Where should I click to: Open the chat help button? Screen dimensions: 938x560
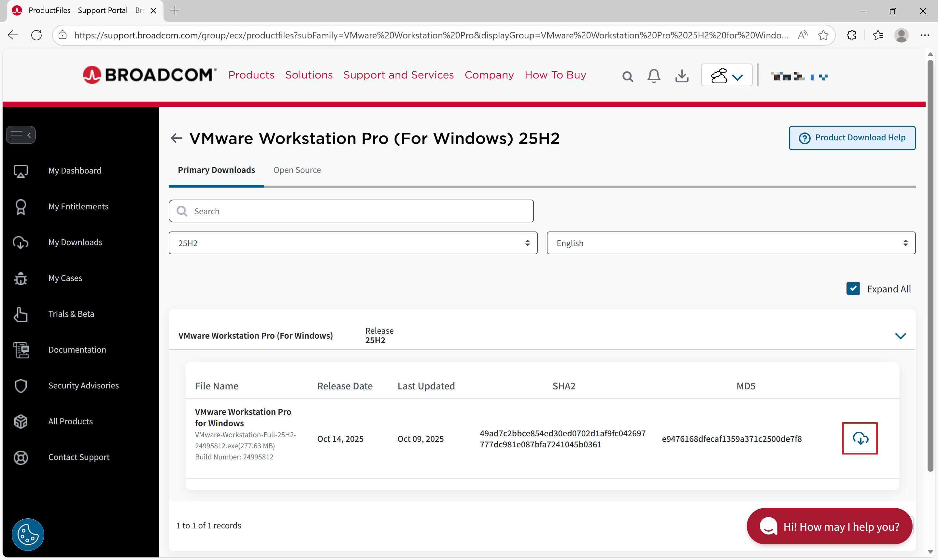829,526
